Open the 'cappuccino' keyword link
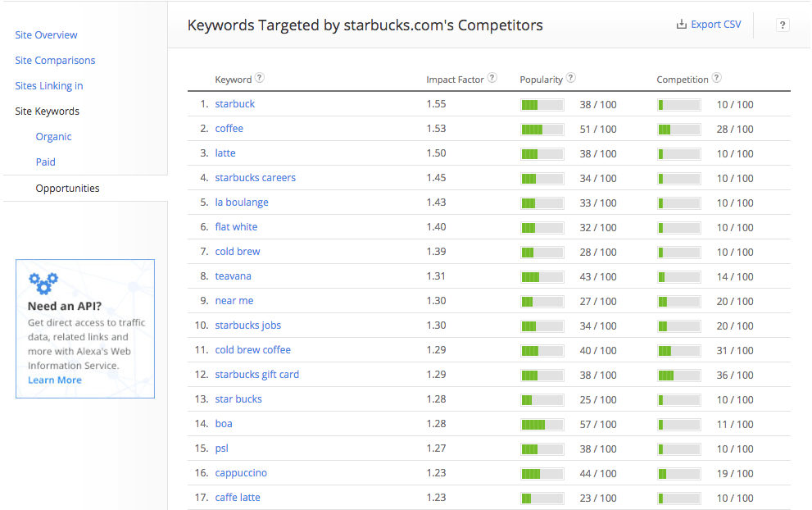812x510 pixels. coord(241,472)
